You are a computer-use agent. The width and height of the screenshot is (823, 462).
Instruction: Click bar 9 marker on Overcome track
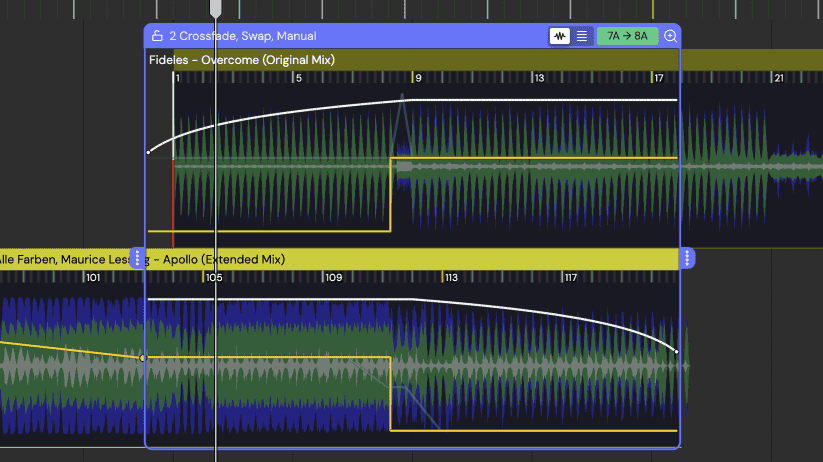click(x=417, y=78)
